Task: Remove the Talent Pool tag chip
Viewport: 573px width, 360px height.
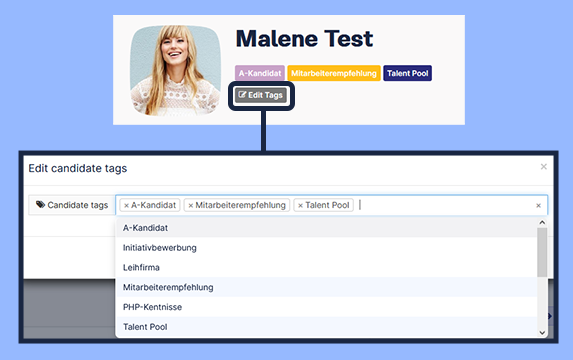Action: tap(300, 206)
